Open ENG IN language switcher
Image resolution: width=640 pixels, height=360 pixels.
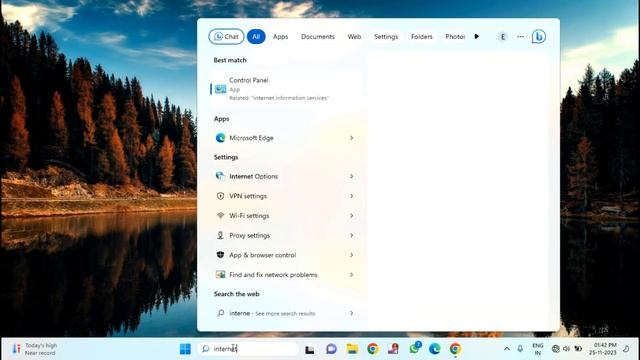click(538, 349)
